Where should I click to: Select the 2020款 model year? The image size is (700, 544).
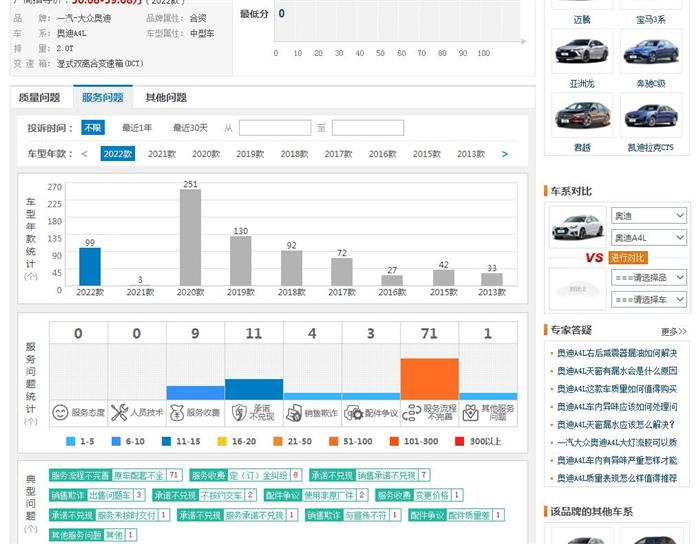click(x=206, y=154)
